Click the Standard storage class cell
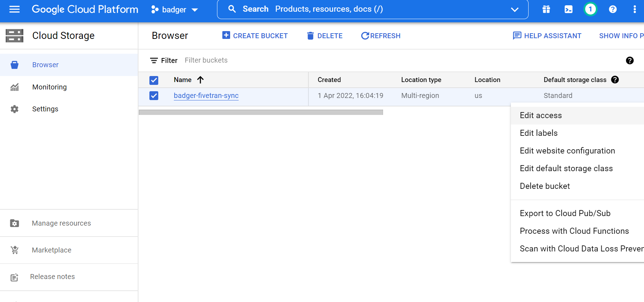The image size is (644, 302). click(x=558, y=95)
